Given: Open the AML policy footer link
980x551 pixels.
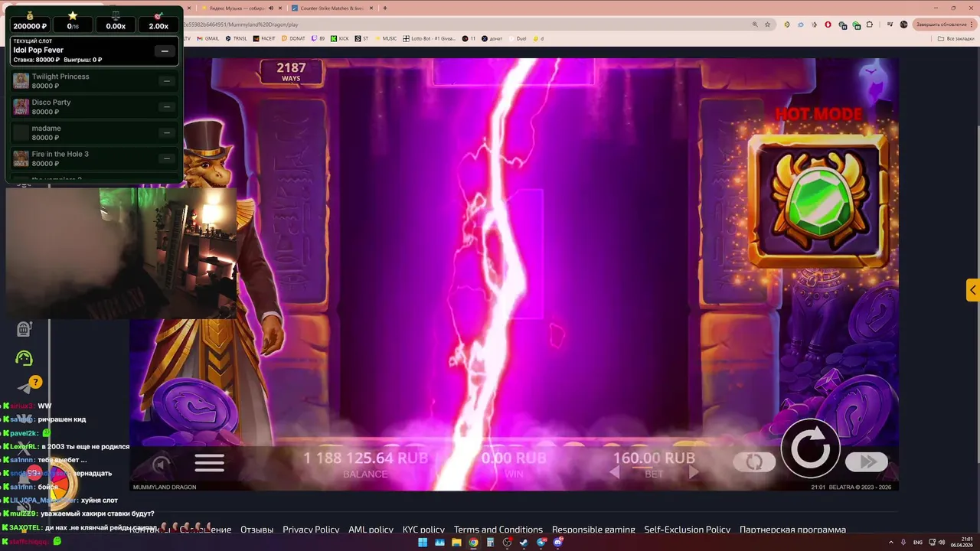Looking at the screenshot, I should tap(371, 530).
